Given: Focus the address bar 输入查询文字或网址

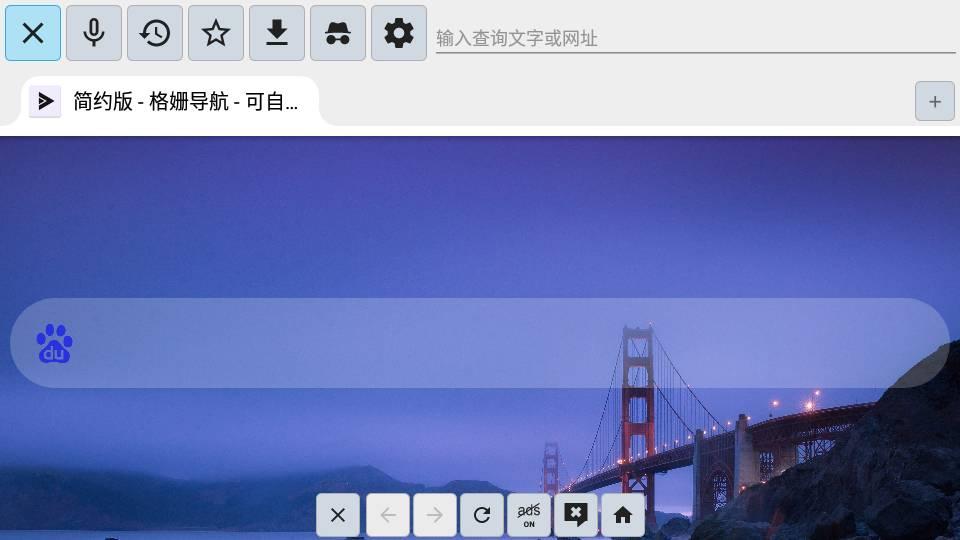Looking at the screenshot, I should 696,38.
